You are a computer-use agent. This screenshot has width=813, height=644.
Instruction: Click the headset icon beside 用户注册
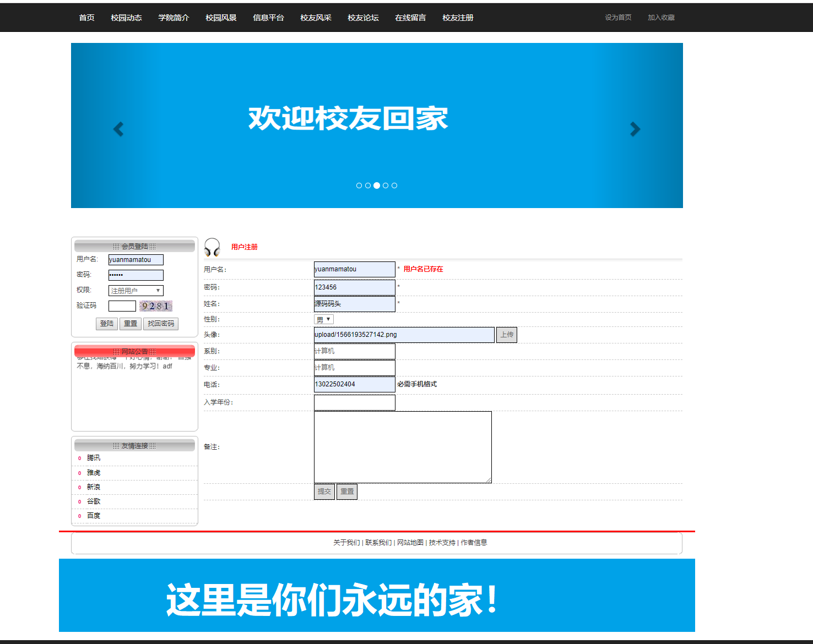(x=212, y=247)
